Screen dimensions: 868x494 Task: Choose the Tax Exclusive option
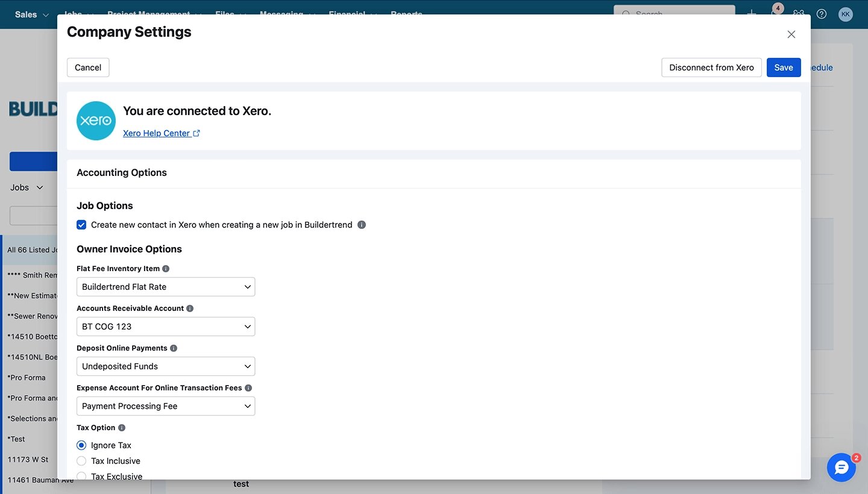point(81,476)
